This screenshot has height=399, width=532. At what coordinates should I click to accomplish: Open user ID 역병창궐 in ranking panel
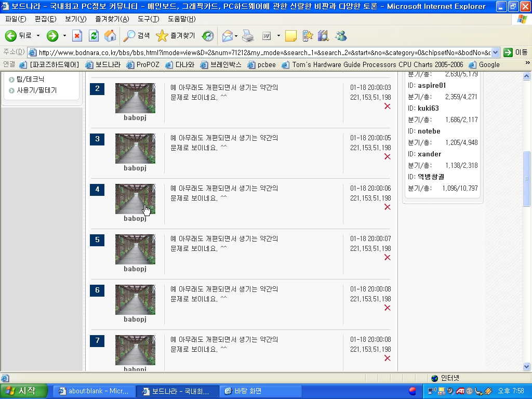point(431,177)
